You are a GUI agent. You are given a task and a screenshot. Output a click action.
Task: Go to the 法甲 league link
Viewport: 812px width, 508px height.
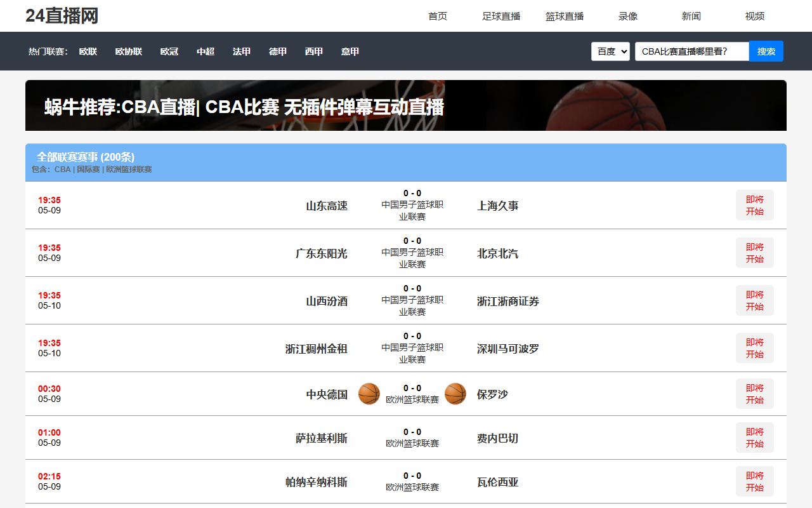(242, 51)
